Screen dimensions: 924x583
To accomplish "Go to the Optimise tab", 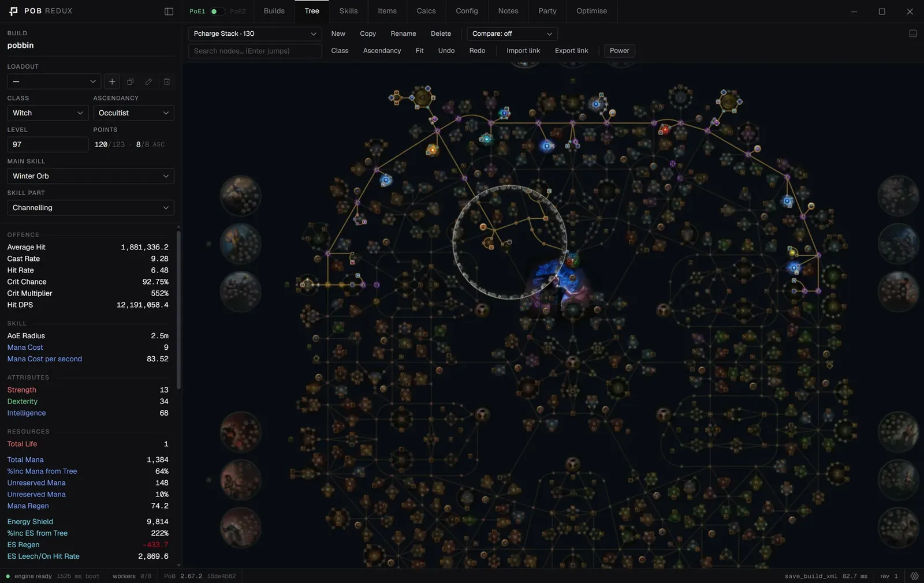I will click(x=591, y=11).
